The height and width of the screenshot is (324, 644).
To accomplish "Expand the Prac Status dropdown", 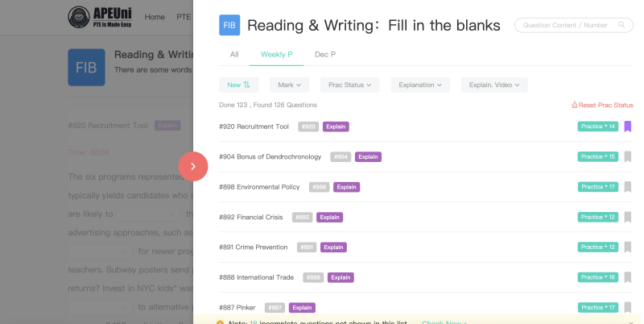I will (x=349, y=85).
